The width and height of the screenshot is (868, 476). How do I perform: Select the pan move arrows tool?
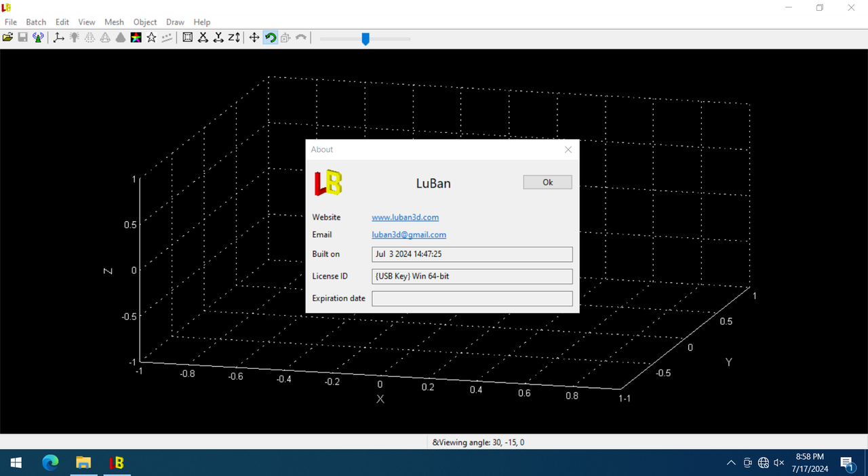coord(254,38)
